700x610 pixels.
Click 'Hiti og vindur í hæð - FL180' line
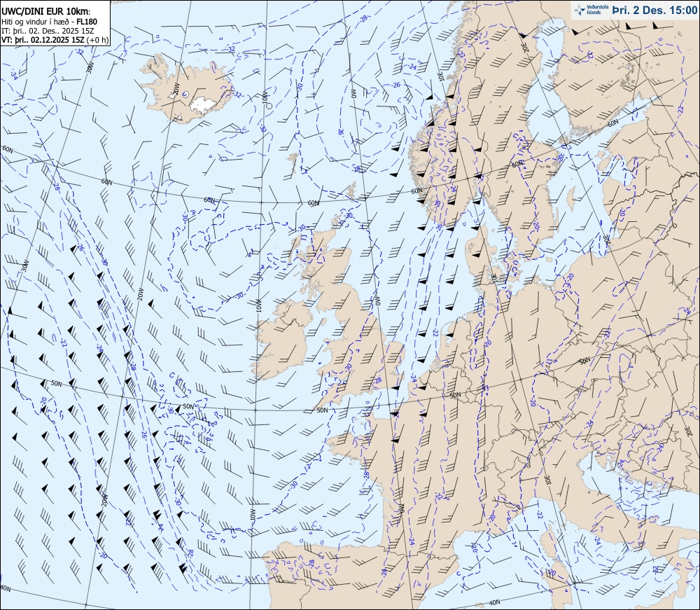click(49, 22)
